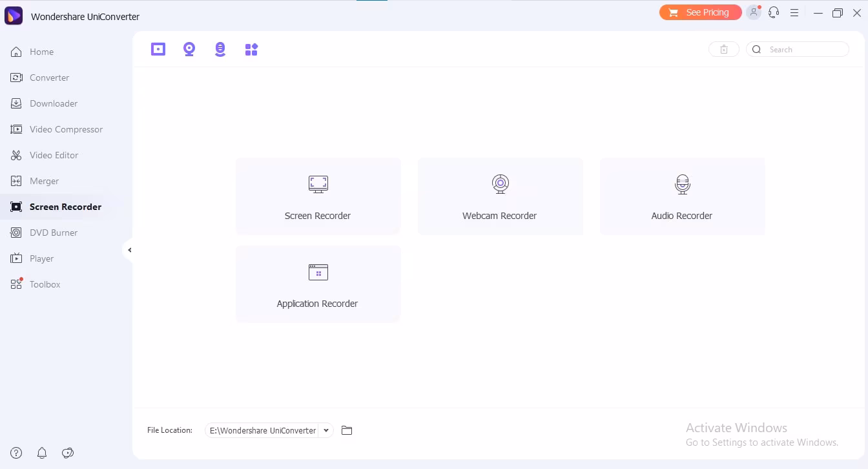Open the user account icon in title bar
This screenshot has width=868, height=469.
click(754, 12)
